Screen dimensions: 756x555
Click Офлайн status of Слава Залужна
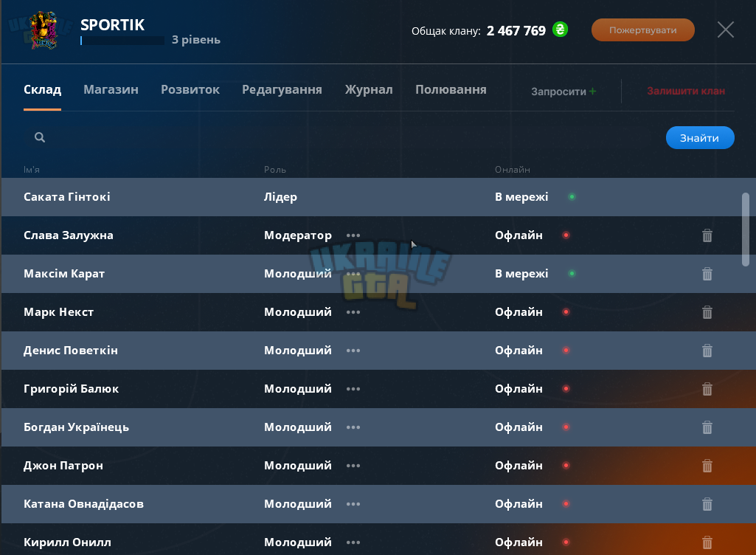point(519,235)
